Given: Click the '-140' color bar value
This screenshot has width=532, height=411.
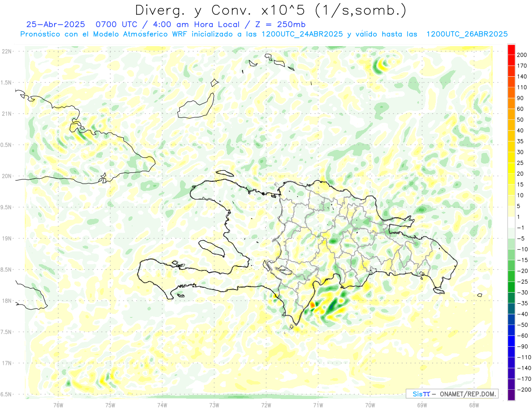Looking at the screenshot, I should coord(524,368).
